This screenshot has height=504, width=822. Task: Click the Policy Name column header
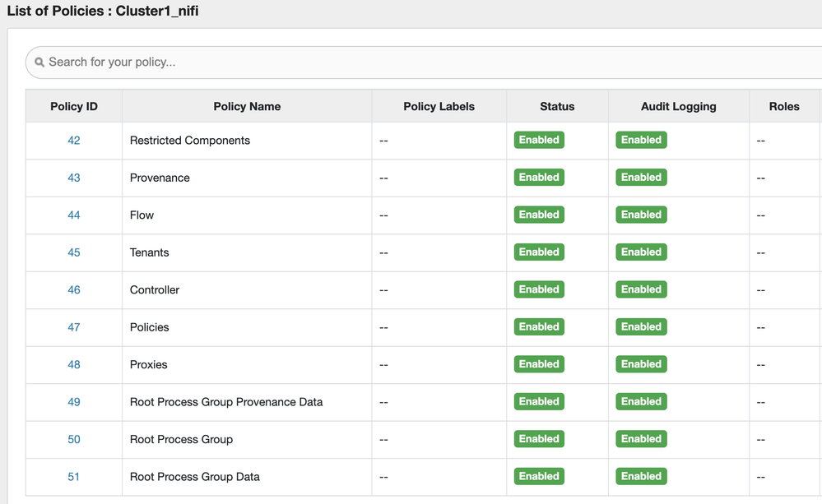(247, 106)
